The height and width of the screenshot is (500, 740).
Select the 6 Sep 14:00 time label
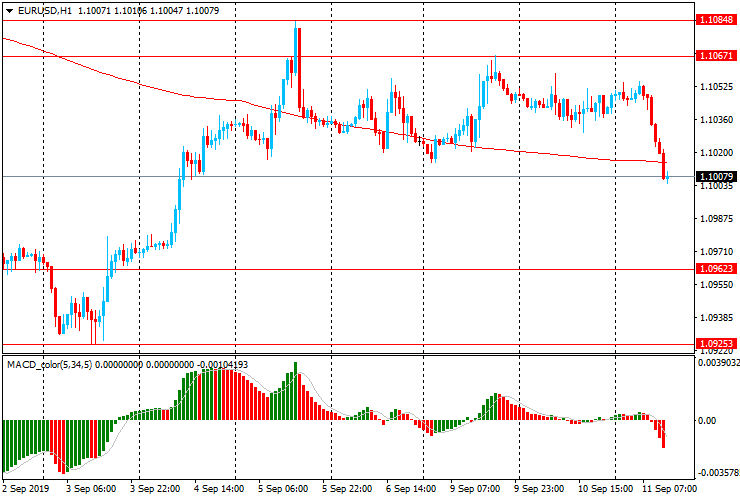[x=411, y=490]
